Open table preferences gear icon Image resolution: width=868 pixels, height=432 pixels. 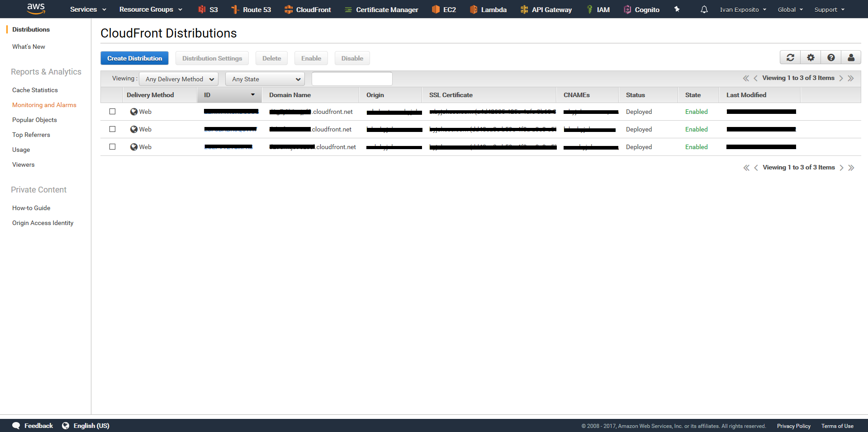coord(811,57)
